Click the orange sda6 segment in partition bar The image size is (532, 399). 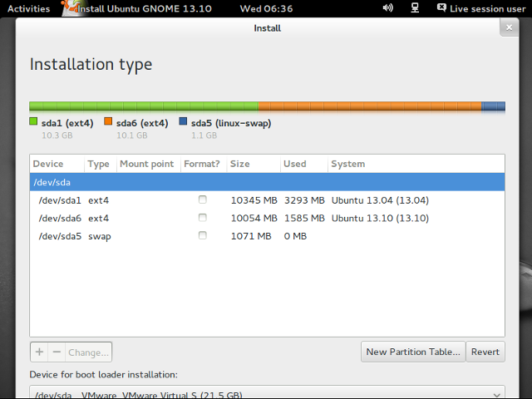pyautogui.click(x=370, y=106)
